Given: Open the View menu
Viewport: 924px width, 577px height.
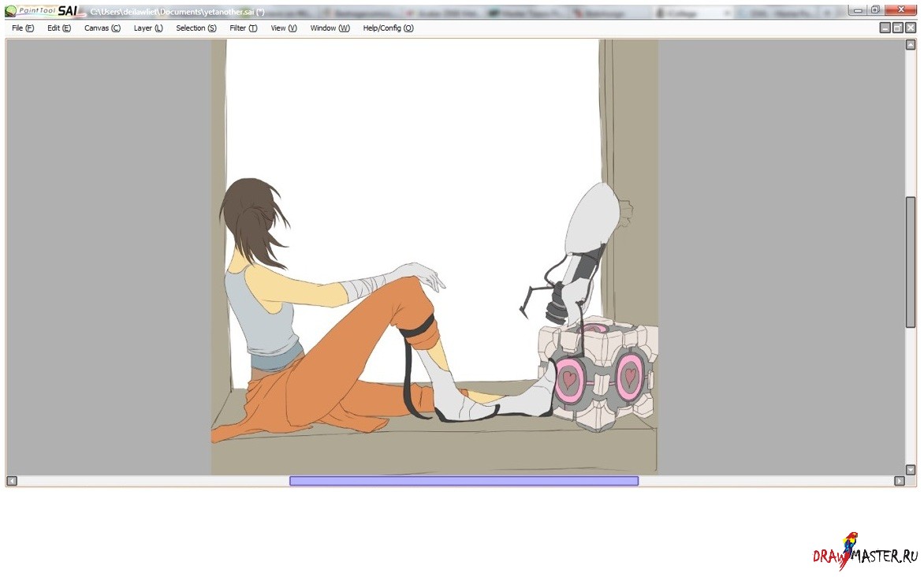Looking at the screenshot, I should [x=284, y=28].
